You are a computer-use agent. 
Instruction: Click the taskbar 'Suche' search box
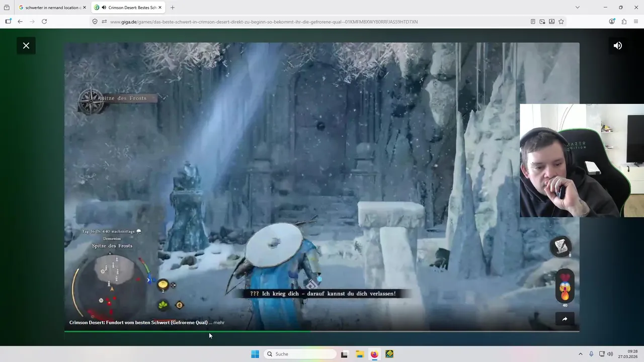click(x=300, y=354)
